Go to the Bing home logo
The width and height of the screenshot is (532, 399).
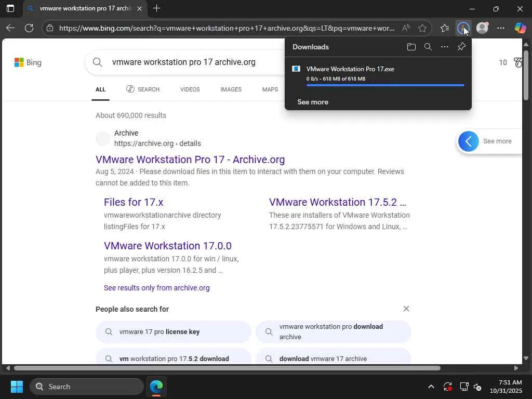pos(28,62)
